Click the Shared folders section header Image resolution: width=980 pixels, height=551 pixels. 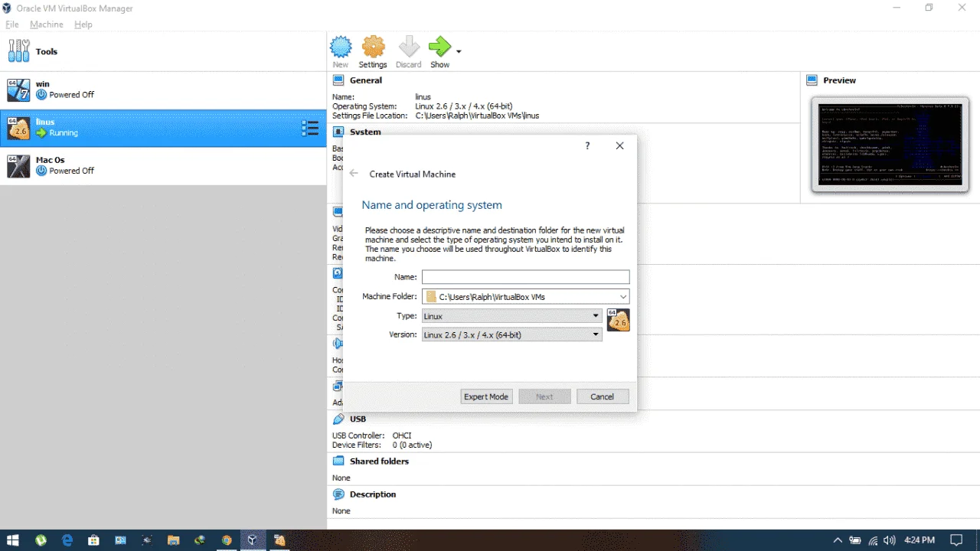tap(379, 461)
